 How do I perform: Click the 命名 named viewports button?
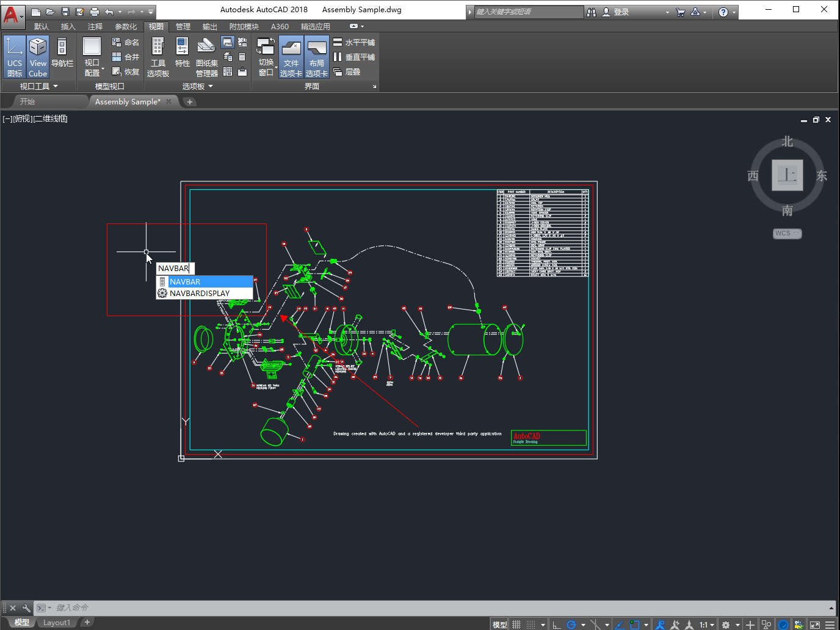126,42
